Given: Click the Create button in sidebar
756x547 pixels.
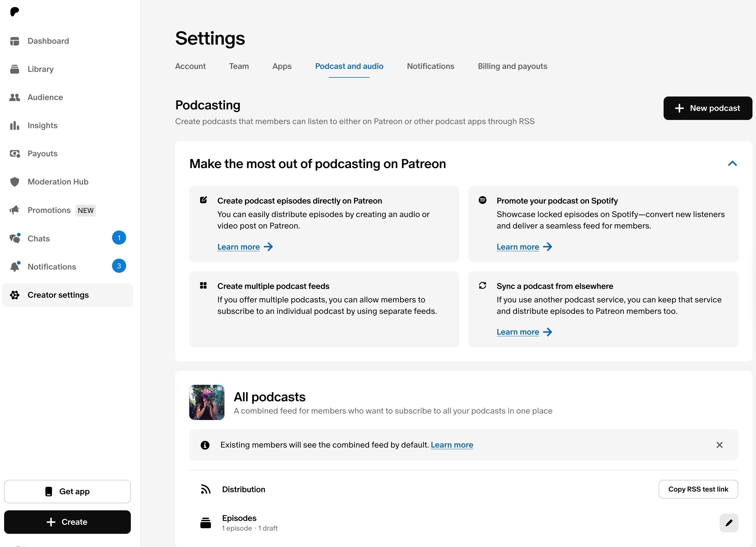Looking at the screenshot, I should 67,522.
